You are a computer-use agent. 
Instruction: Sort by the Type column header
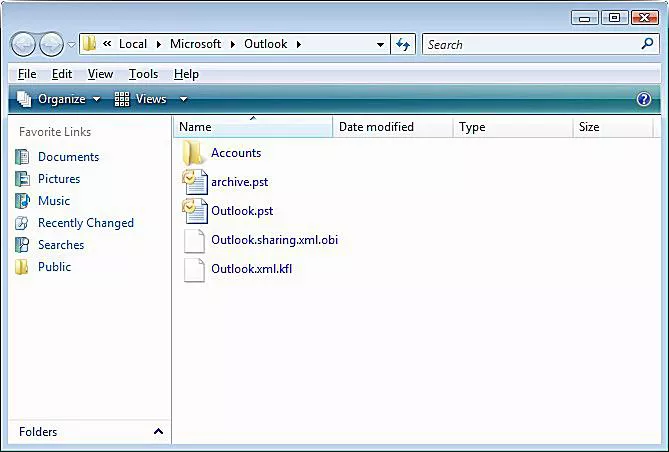pos(513,127)
